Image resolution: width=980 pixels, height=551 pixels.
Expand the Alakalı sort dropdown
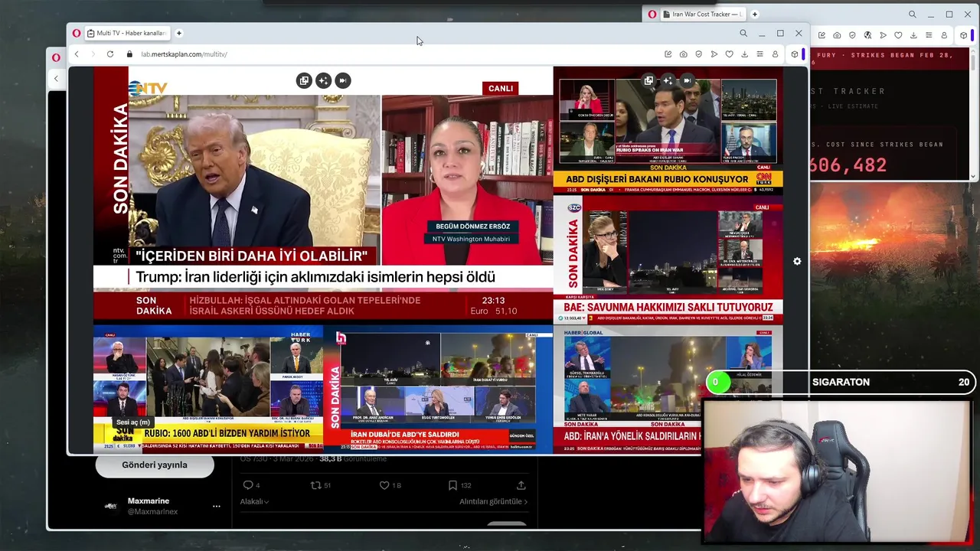pyautogui.click(x=254, y=501)
